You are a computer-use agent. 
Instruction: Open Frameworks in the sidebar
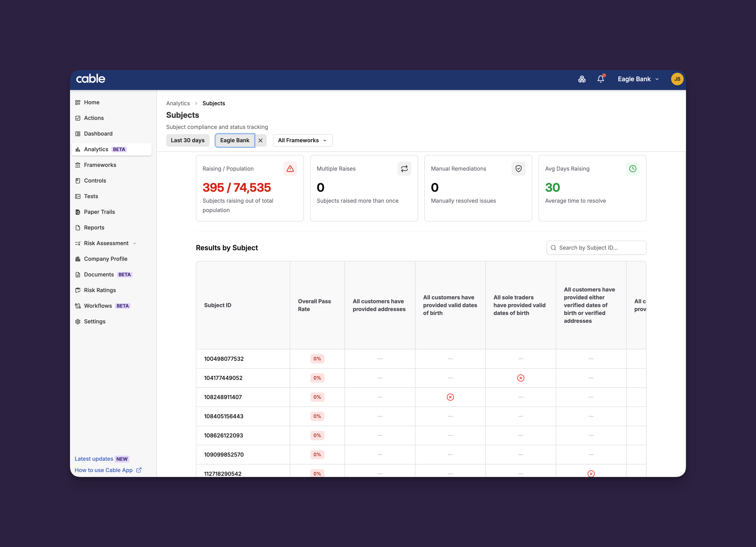point(112,165)
